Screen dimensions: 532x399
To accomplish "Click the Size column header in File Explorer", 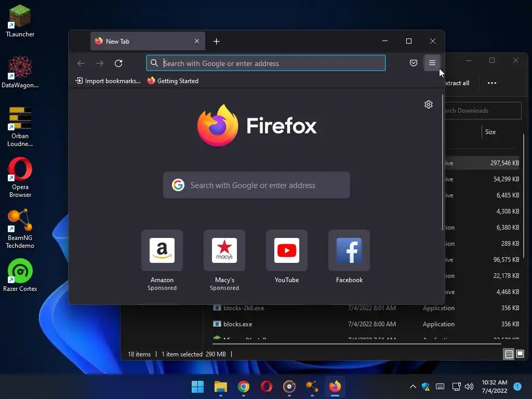I will click(x=490, y=132).
